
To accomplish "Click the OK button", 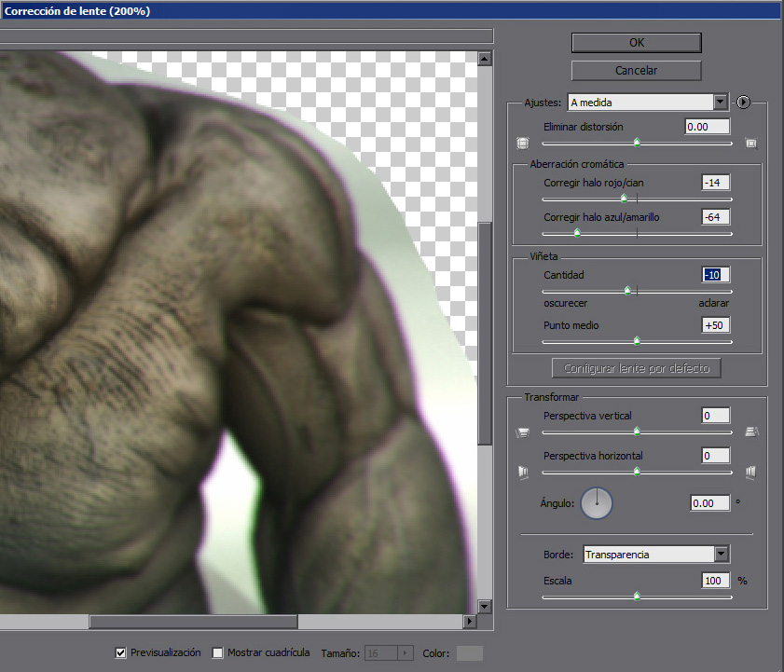I will coord(636,43).
